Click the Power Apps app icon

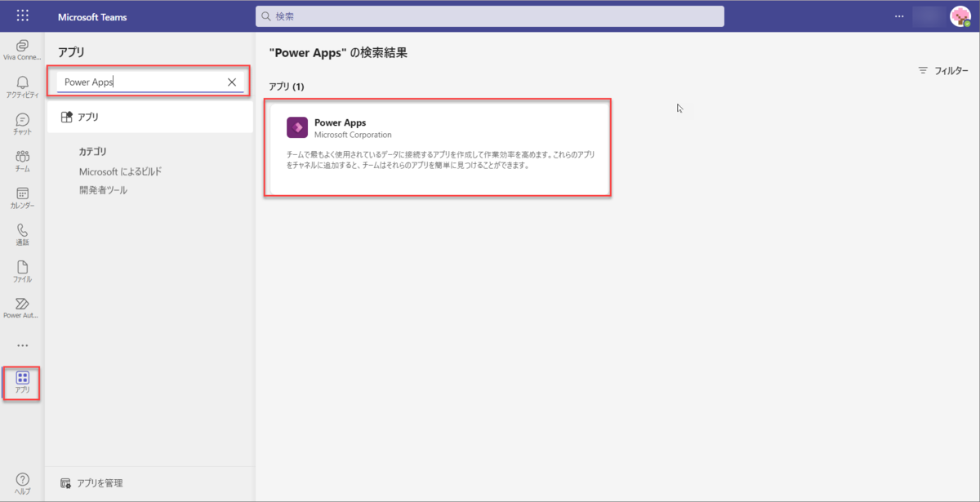click(297, 128)
